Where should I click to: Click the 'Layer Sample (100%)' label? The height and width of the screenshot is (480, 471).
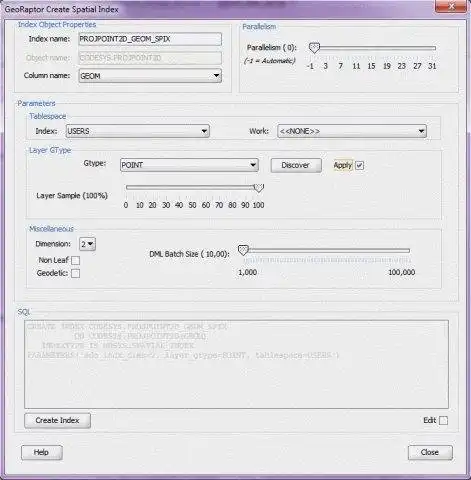(72, 196)
